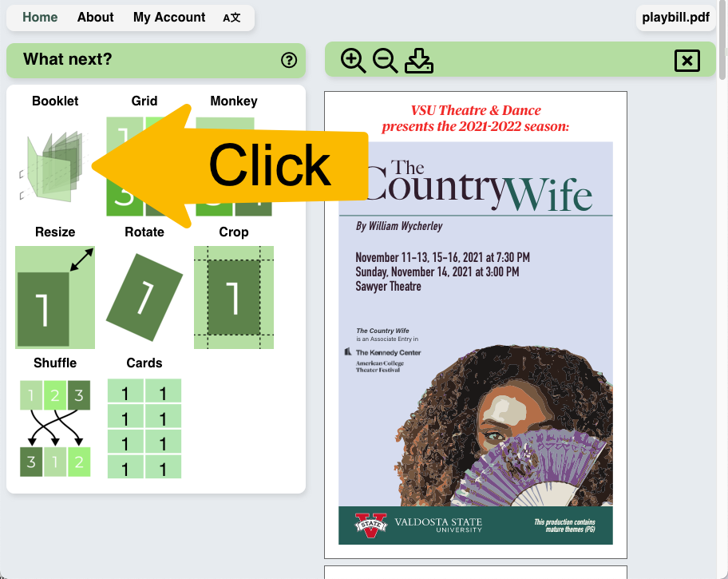
Task: Click the Monkey label
Action: tap(234, 101)
